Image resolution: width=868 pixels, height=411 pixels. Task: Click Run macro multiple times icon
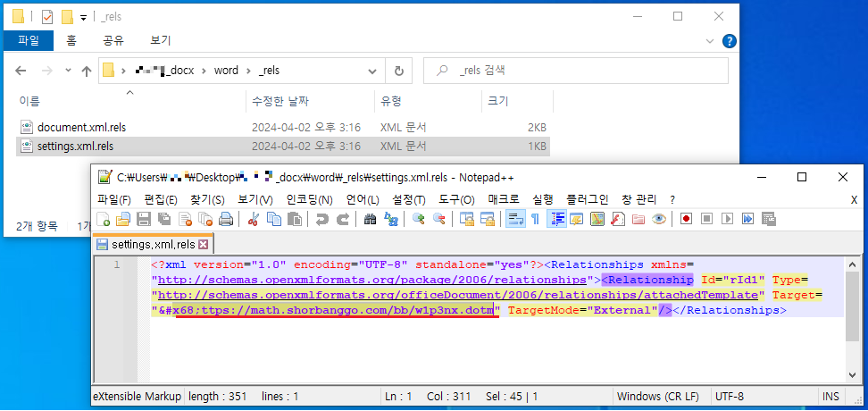[x=747, y=219]
